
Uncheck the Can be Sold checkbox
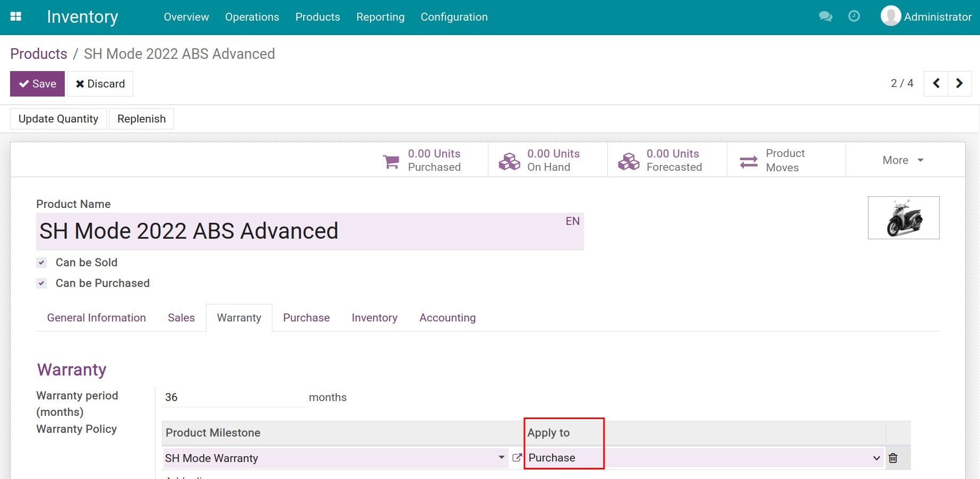41,263
